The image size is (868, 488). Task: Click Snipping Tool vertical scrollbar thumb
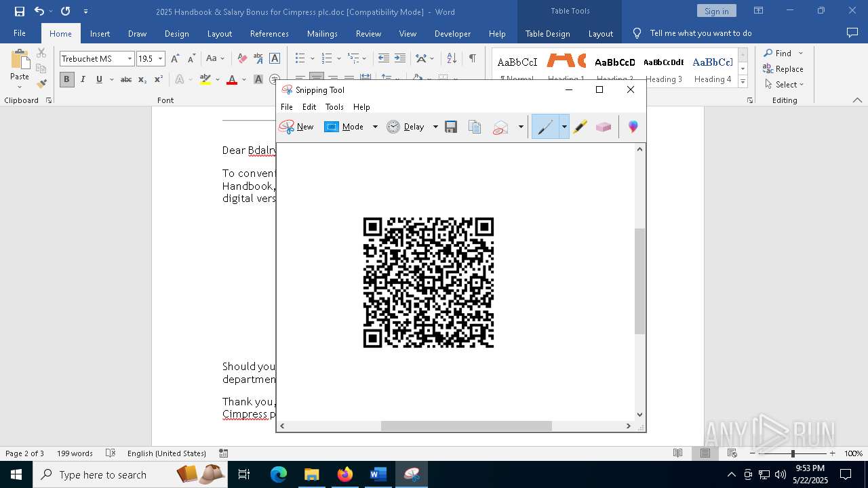tap(639, 281)
